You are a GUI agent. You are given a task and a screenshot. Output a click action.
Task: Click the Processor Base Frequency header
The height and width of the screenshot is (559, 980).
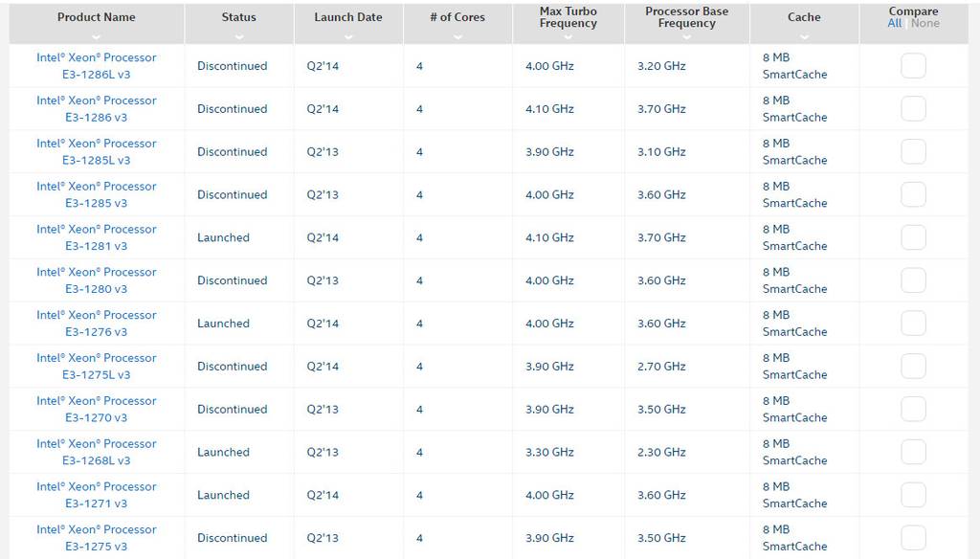(x=686, y=17)
